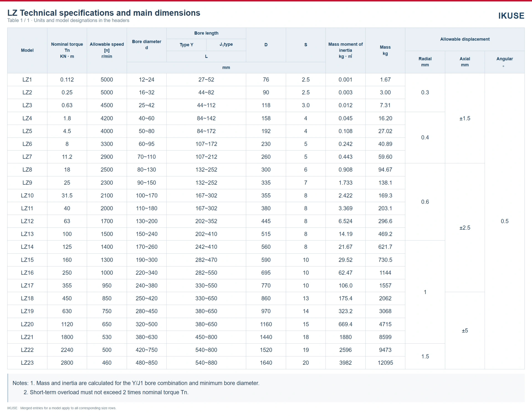
Task: Select nominal torque value 0.112
Action: (67, 80)
